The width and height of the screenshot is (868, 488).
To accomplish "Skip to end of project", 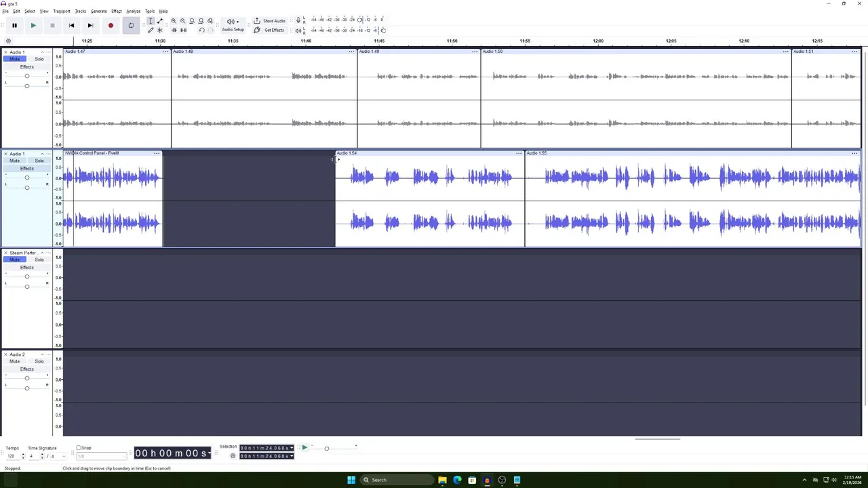I will tap(90, 25).
